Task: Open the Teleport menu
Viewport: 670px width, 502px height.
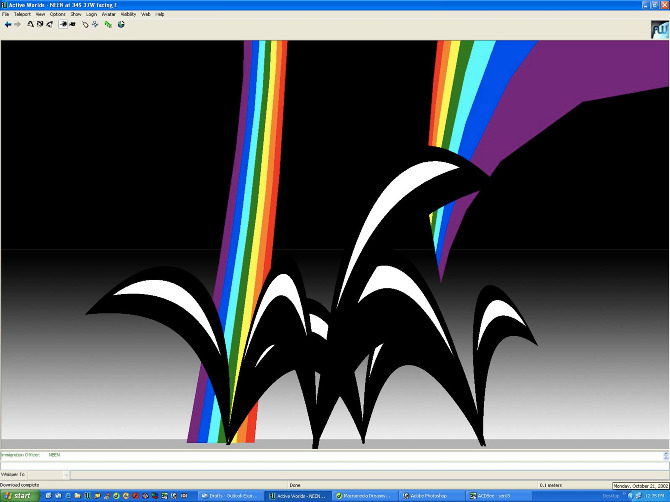Action: pyautogui.click(x=22, y=15)
